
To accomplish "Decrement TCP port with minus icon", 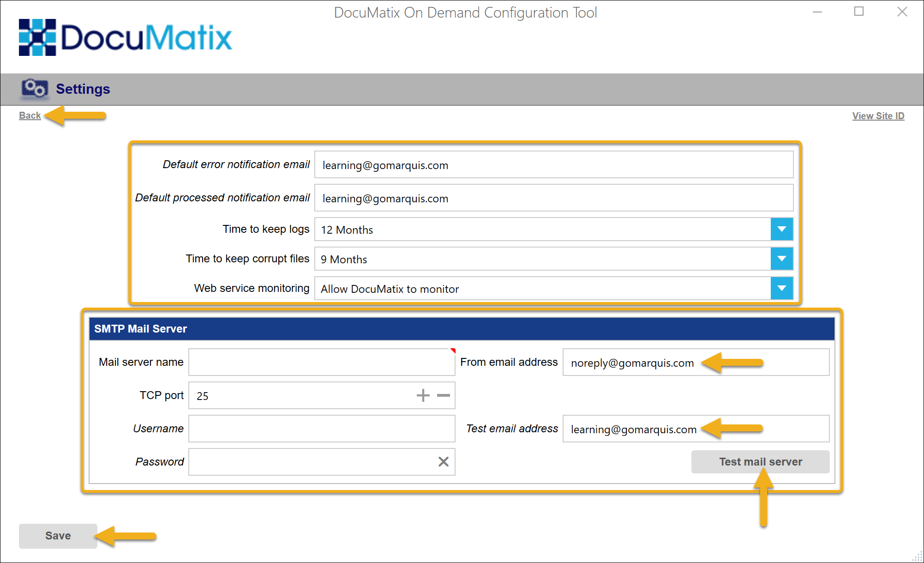I will point(443,395).
